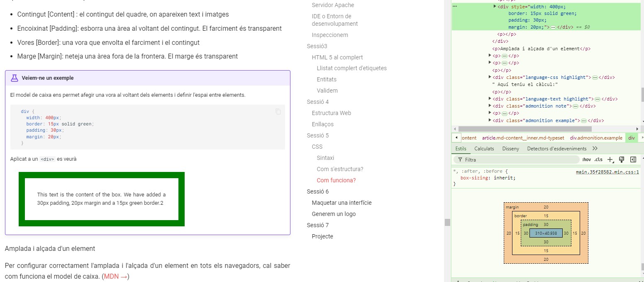
Task: Go to Entitats page
Action: [327, 79]
